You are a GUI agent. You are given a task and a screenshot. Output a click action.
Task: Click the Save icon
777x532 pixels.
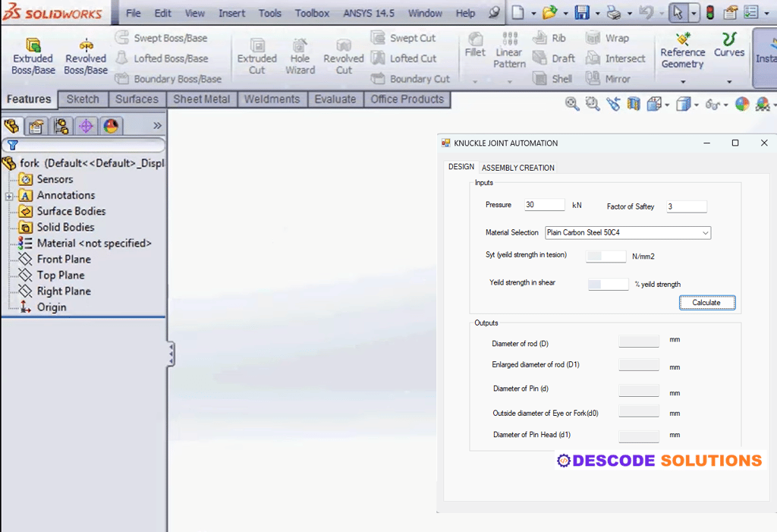click(x=582, y=12)
